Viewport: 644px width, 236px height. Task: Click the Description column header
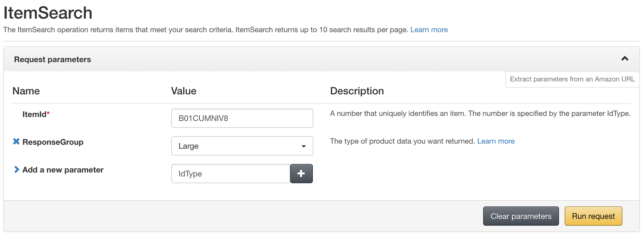tap(357, 91)
